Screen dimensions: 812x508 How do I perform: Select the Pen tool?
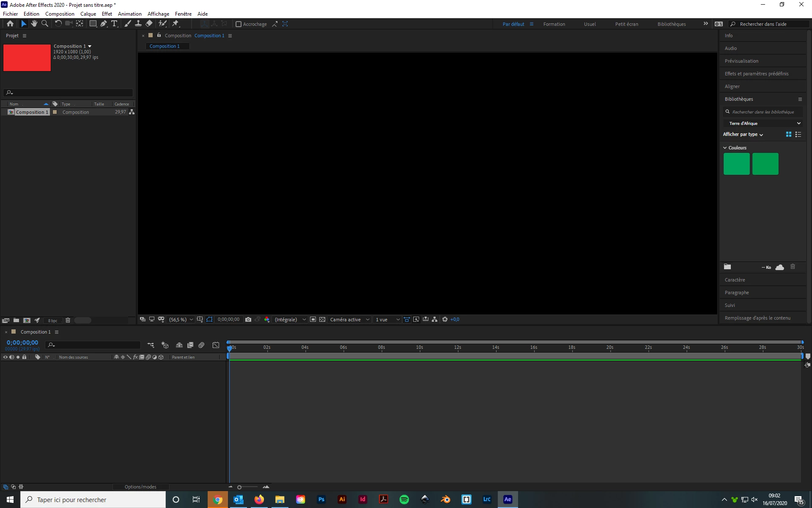(x=103, y=24)
